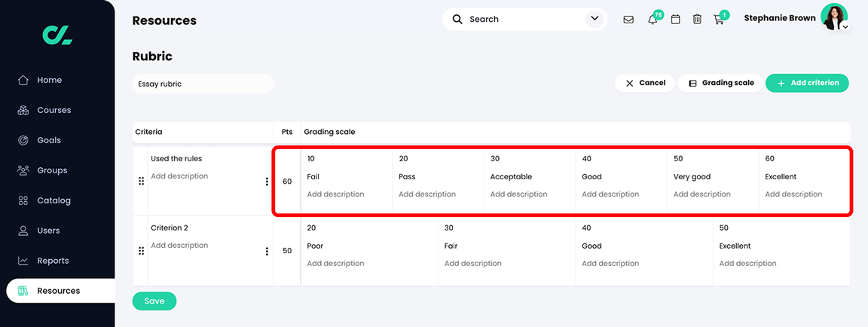Open options menu for Criterion 2
This screenshot has width=868, height=327.
[x=267, y=251]
